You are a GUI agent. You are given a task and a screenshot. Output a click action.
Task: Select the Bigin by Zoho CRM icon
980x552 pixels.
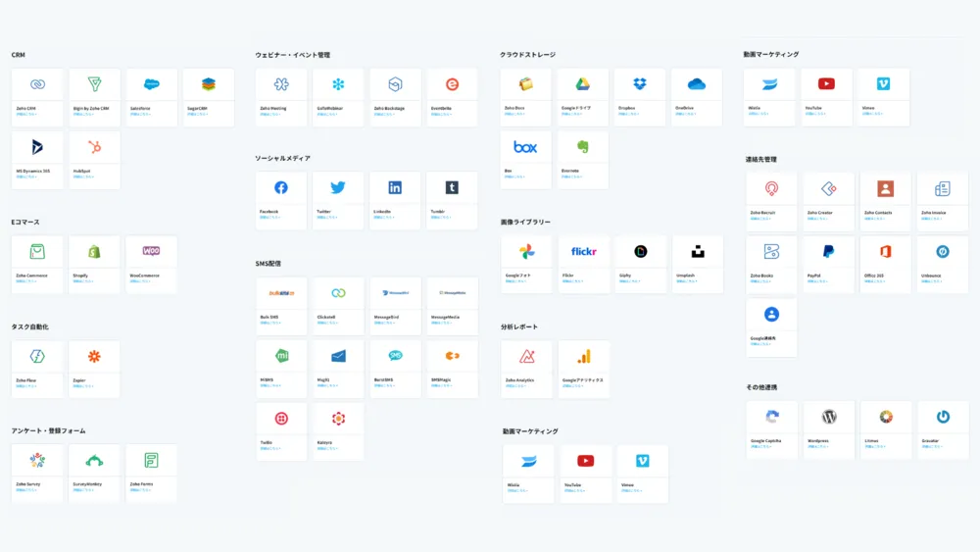coord(94,84)
